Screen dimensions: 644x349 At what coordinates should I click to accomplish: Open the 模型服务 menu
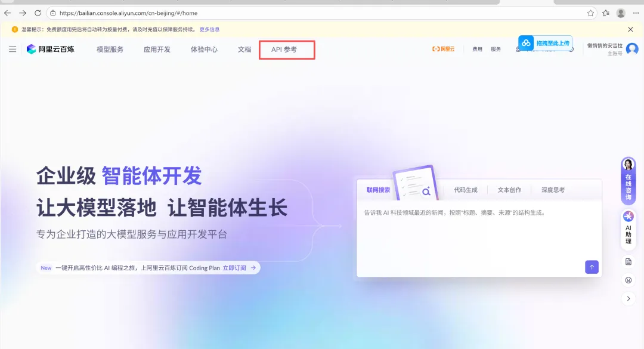pos(110,50)
